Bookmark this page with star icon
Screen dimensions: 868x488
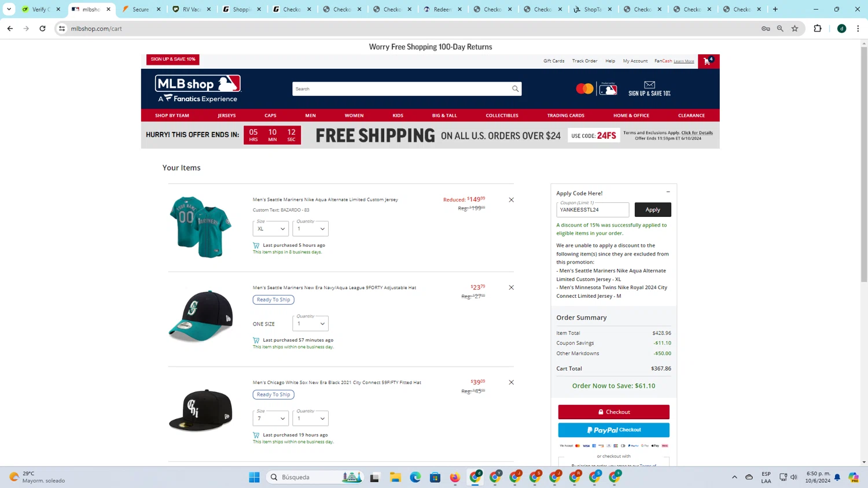point(795,28)
